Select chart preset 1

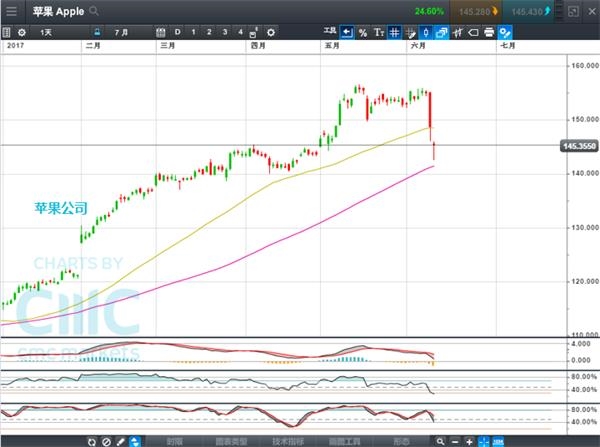click(x=193, y=32)
